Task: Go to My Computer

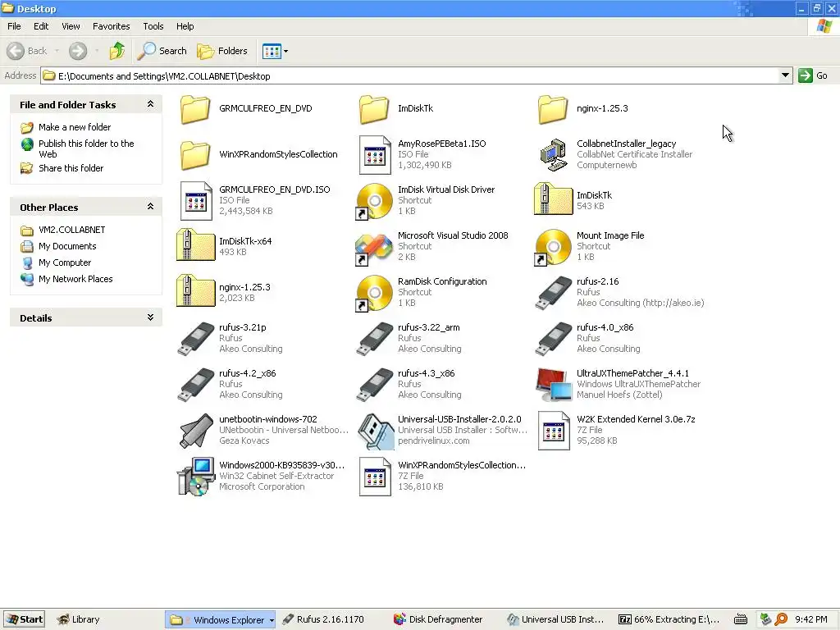Action: pos(65,262)
